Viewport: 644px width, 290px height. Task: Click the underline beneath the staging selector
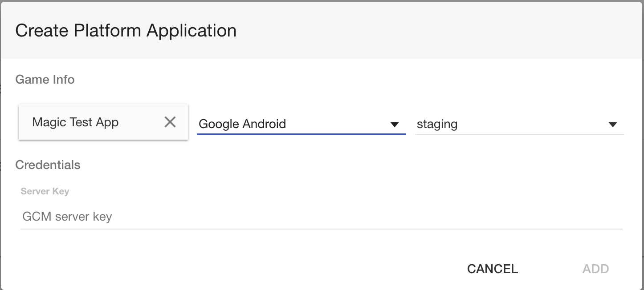519,134
